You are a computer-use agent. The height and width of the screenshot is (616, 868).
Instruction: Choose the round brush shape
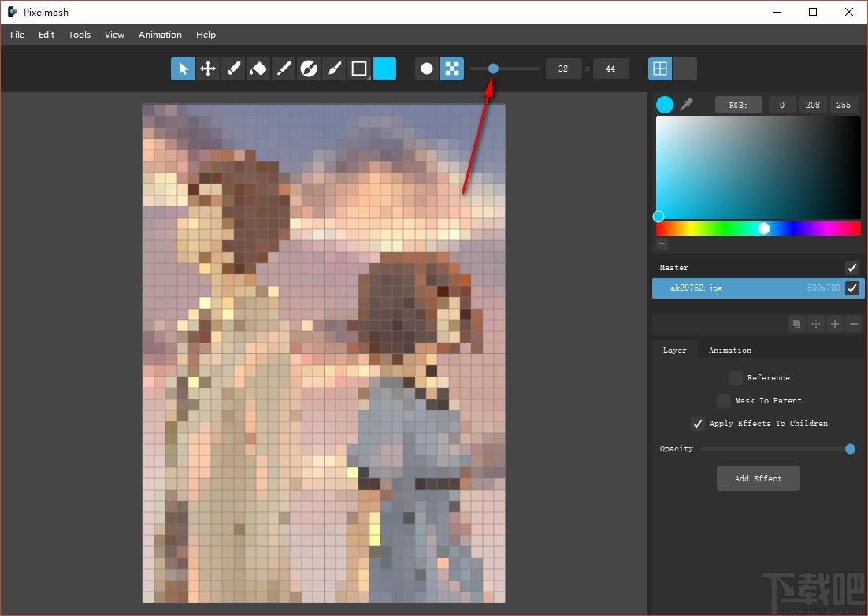tap(427, 69)
